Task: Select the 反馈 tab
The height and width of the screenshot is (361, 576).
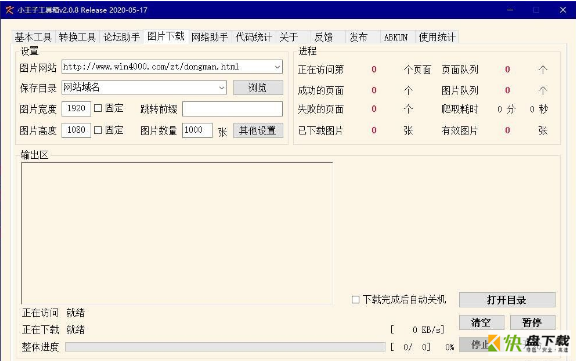Action: (324, 37)
